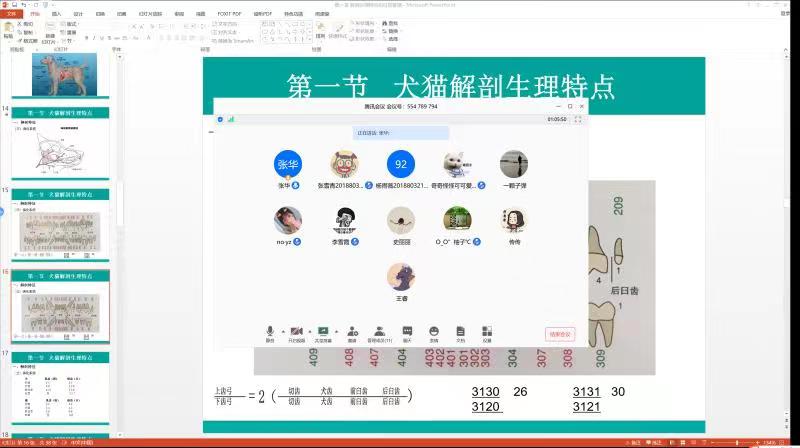
Task: Click 张华 participant avatar
Action: pyautogui.click(x=288, y=164)
